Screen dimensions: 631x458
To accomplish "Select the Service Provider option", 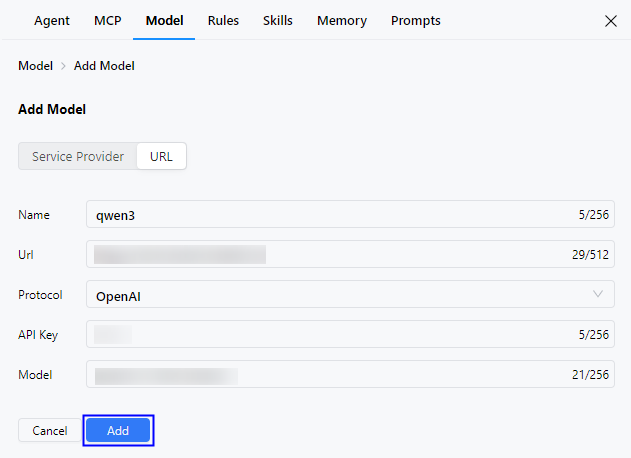I will (78, 156).
